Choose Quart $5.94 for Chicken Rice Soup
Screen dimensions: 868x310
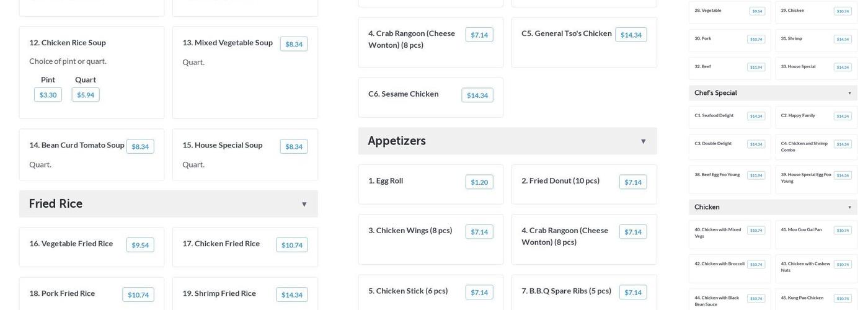[x=86, y=95]
